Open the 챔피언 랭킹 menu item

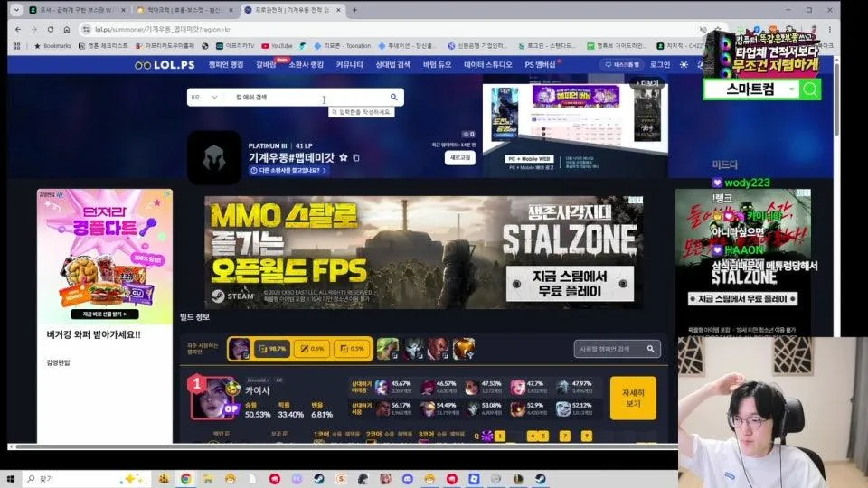click(226, 65)
